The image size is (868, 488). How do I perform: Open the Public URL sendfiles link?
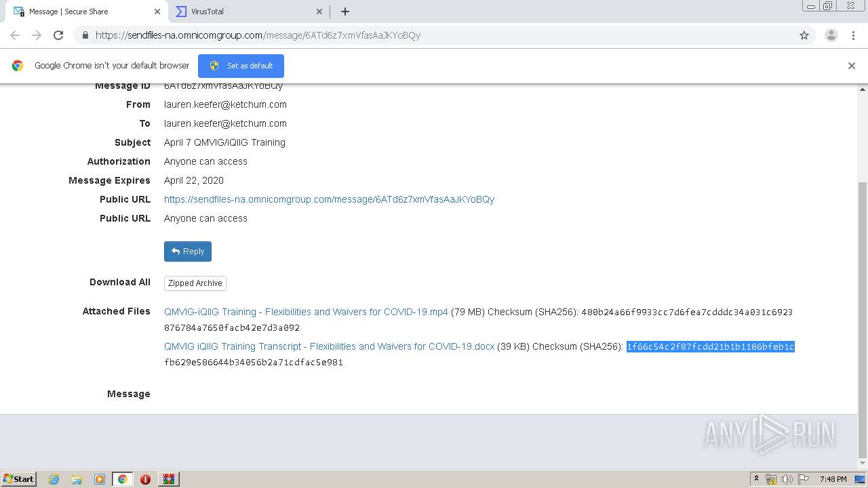[x=329, y=199]
